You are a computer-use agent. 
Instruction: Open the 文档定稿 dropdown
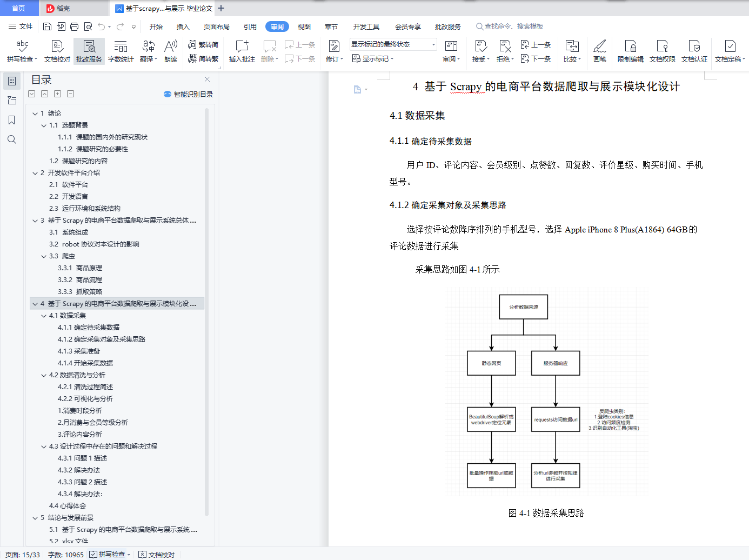pos(730,51)
